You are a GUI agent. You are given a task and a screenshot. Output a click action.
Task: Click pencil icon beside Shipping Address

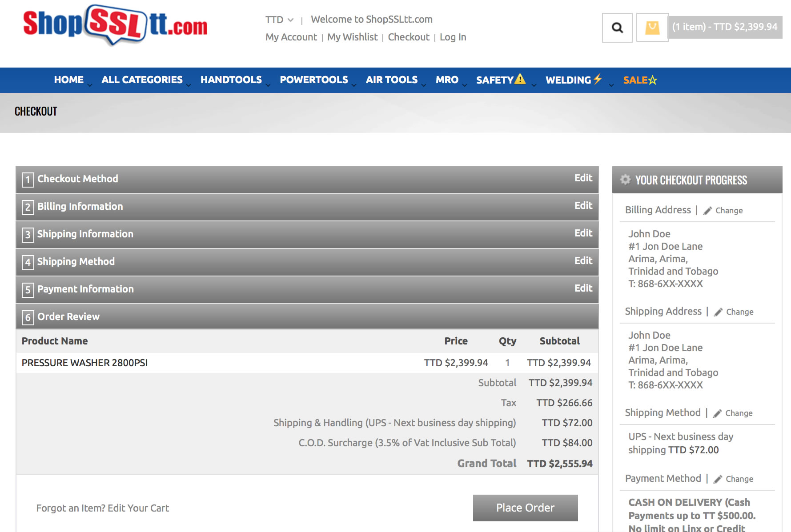click(718, 312)
